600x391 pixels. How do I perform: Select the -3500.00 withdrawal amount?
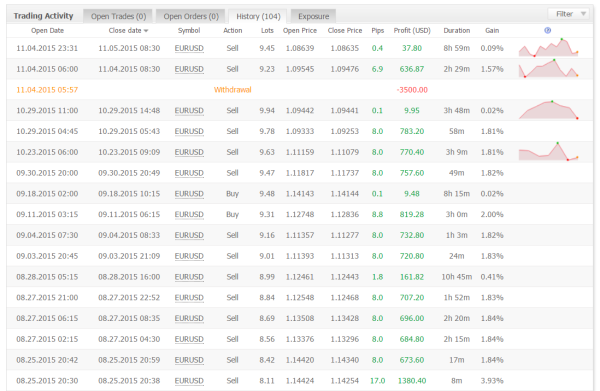[x=412, y=90]
